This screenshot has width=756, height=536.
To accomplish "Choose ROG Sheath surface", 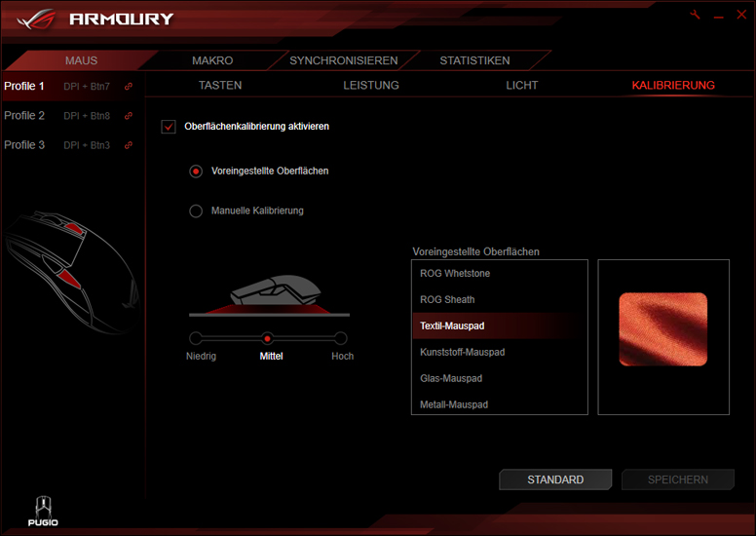I will click(500, 299).
